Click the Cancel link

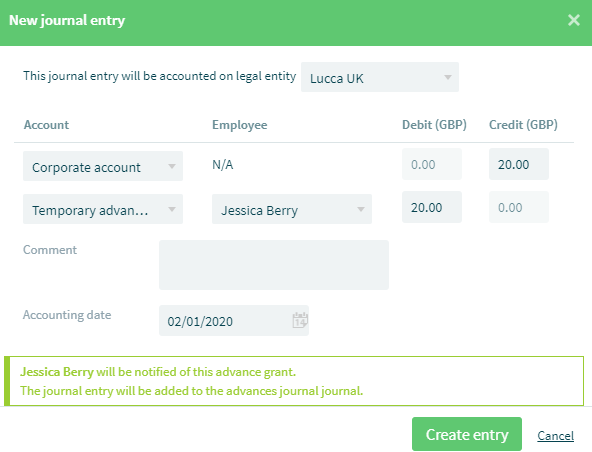tap(555, 436)
